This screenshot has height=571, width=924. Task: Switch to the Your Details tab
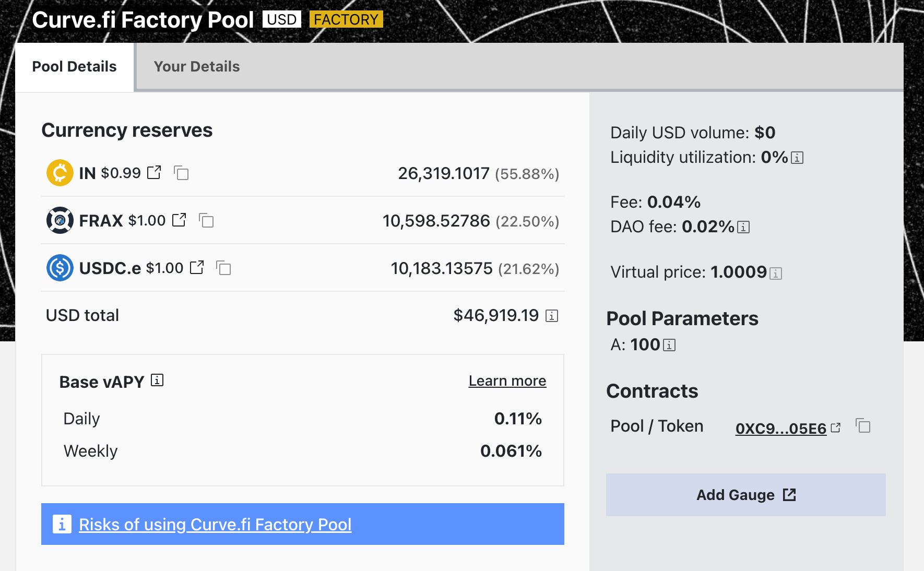[x=197, y=67]
